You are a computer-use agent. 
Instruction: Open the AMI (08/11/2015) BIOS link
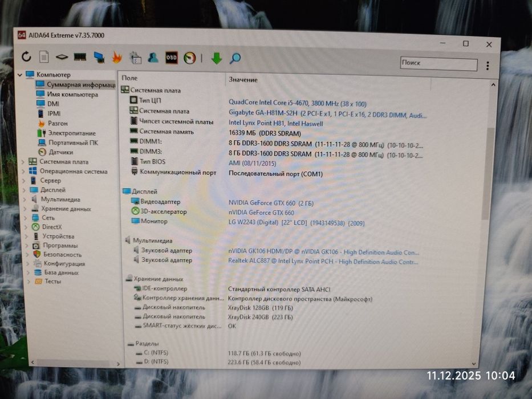pos(252,163)
